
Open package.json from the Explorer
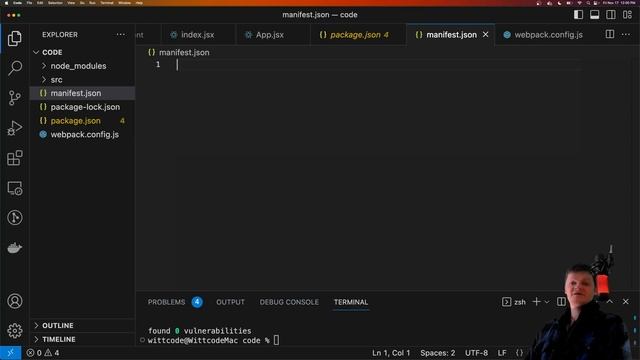82,121
